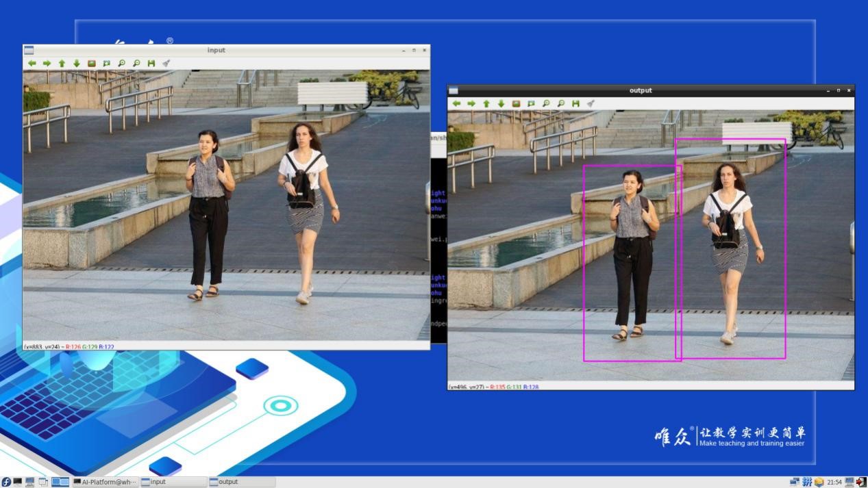Pan left in the input window toolbar
868x488 pixels.
[x=32, y=63]
